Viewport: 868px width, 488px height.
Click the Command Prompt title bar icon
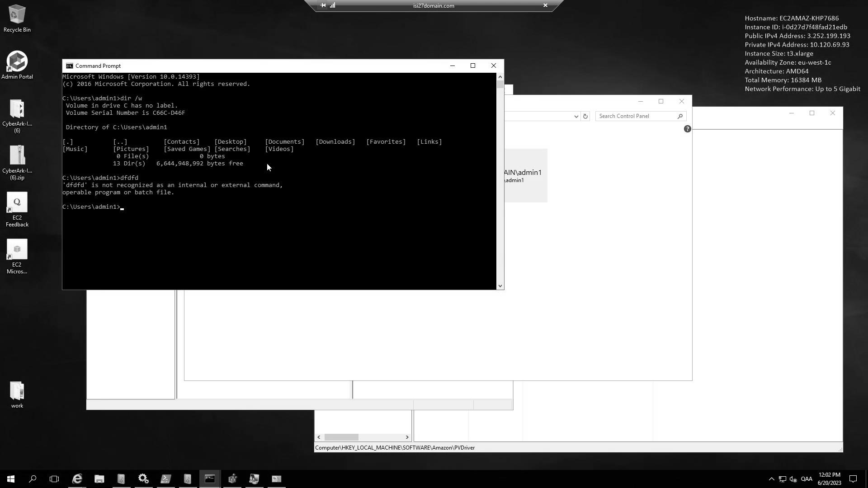point(69,66)
